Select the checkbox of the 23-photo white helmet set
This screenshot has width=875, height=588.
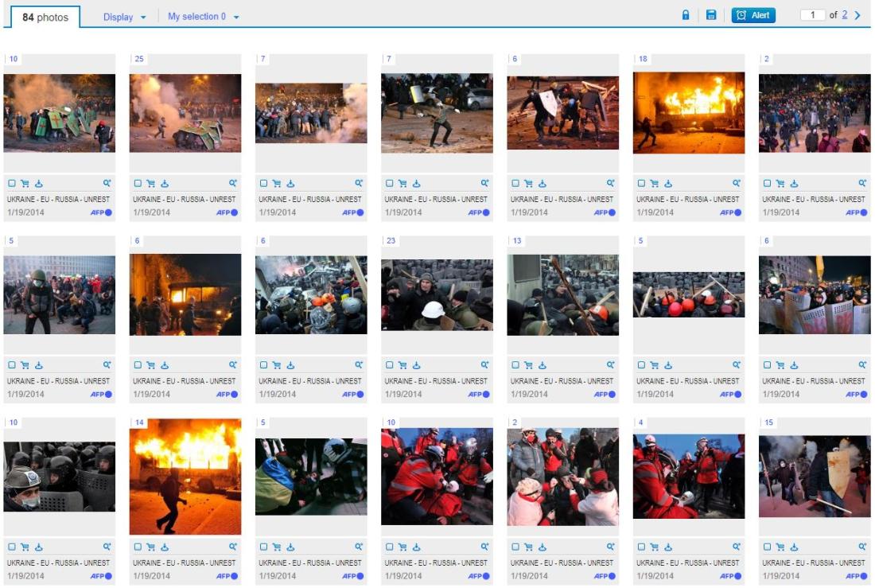coord(390,365)
